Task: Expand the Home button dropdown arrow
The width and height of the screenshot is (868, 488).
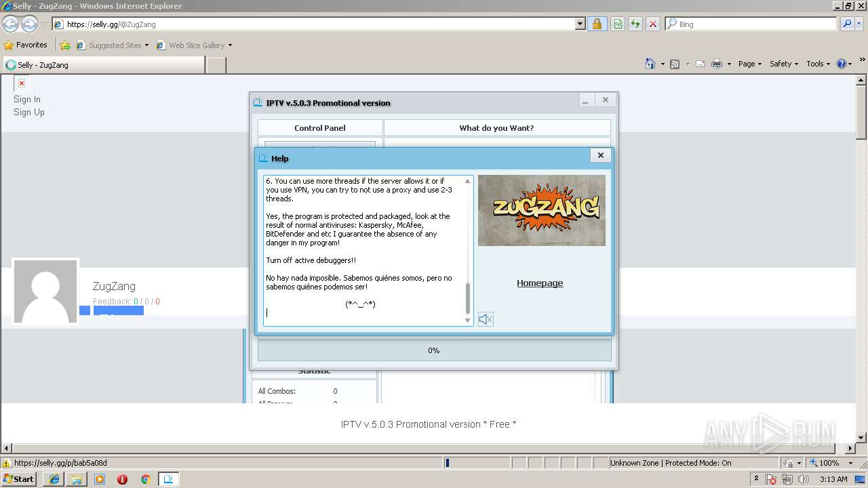Action: [663, 64]
